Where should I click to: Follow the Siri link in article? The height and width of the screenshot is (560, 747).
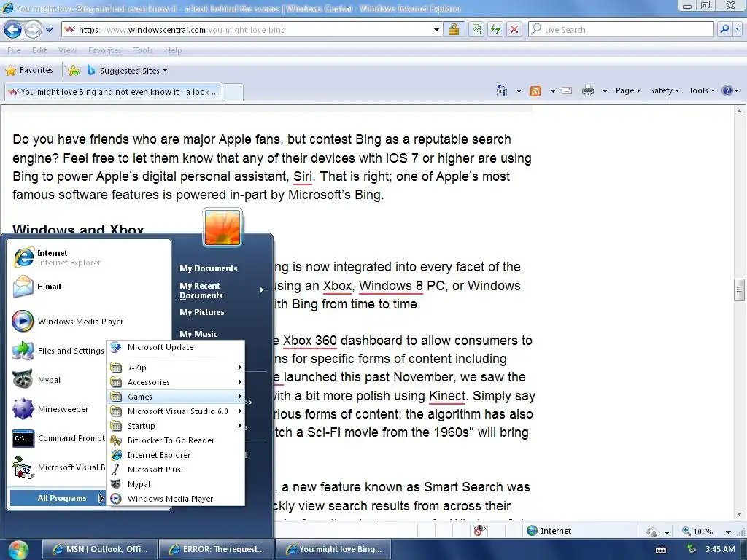point(303,176)
